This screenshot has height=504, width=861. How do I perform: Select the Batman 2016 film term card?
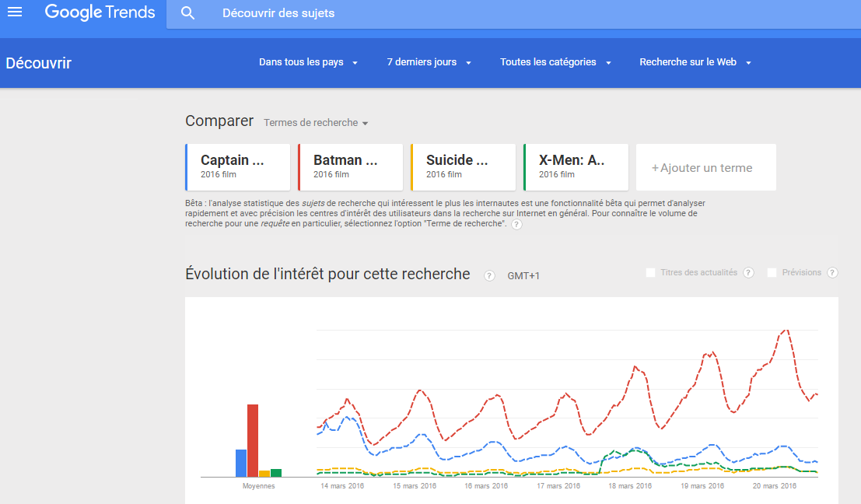(x=351, y=167)
